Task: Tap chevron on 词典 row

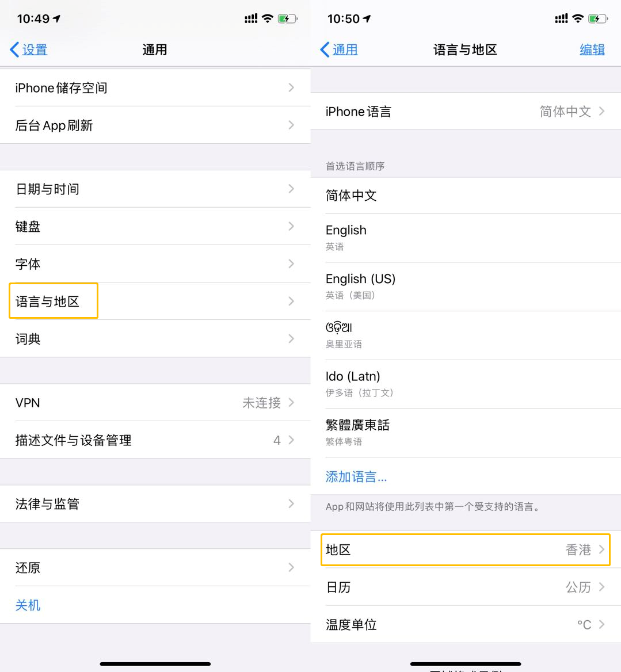Action: pyautogui.click(x=291, y=338)
